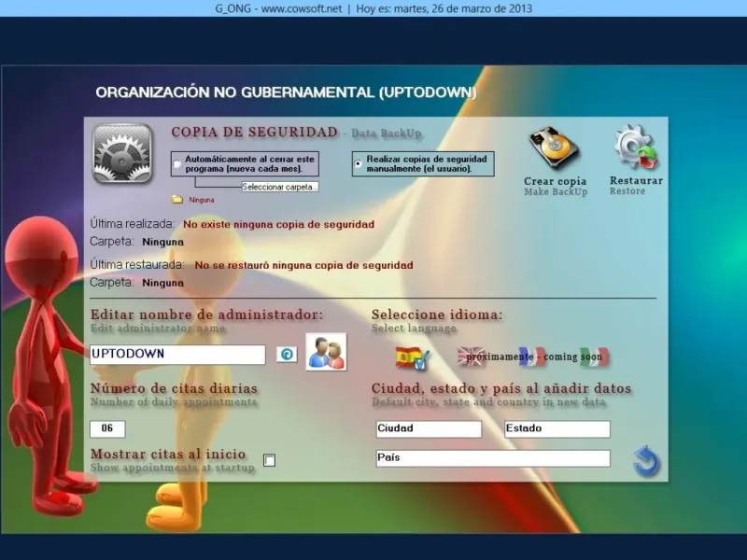Click the red Ninguna folder label
The width and height of the screenshot is (747, 560).
(202, 200)
